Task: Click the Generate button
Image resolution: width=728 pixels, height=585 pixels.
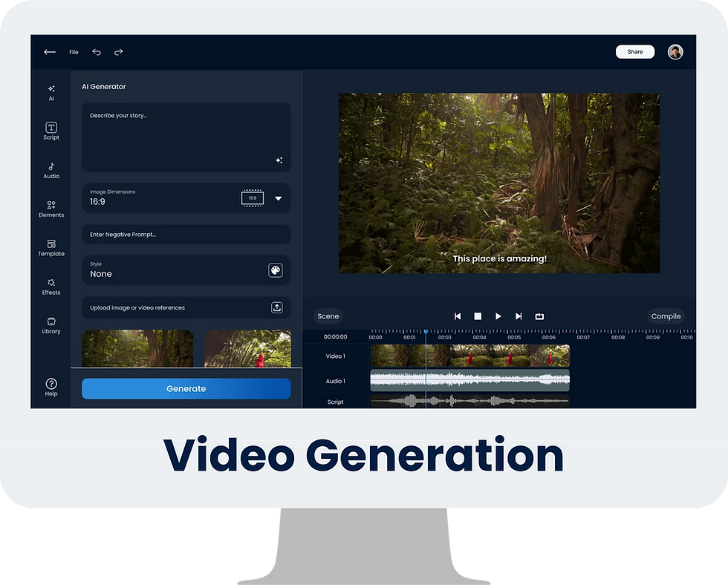Action: [x=186, y=389]
